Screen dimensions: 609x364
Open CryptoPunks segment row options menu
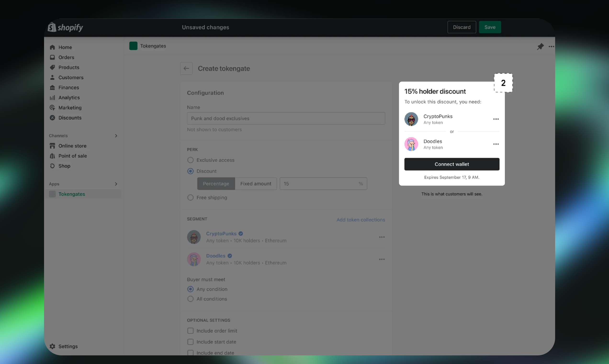coord(382,237)
